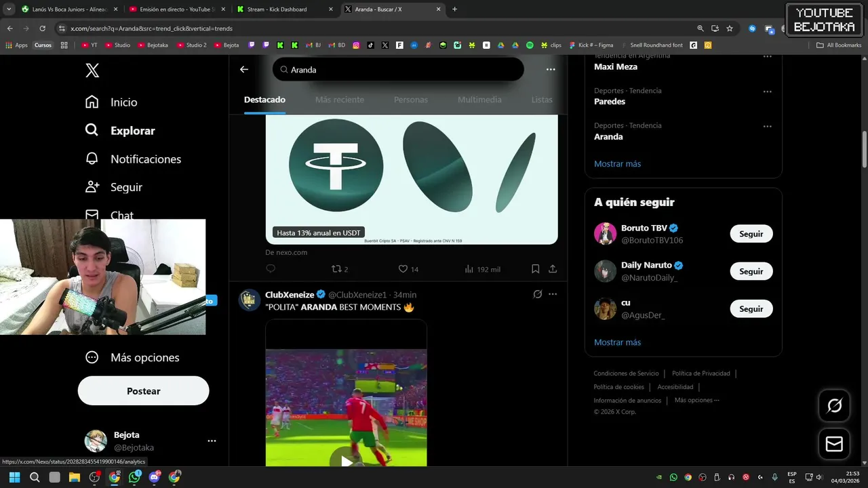
Task: Play the Aranda best moments video
Action: click(x=347, y=461)
